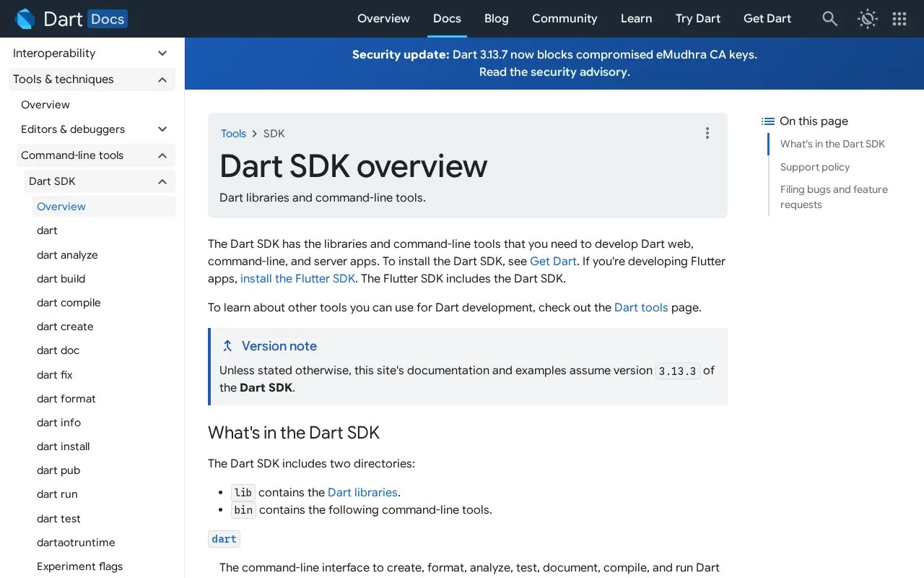
Task: Open 'dart fix' in the sidebar
Action: click(x=55, y=375)
